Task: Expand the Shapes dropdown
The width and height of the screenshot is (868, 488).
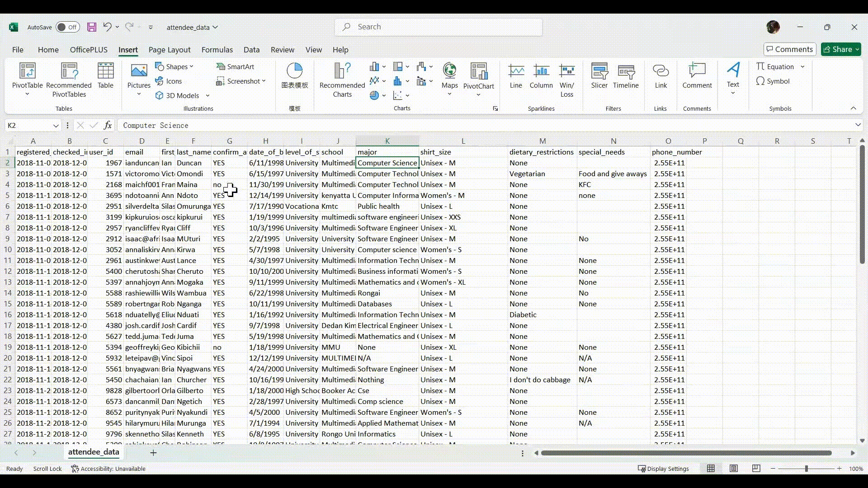Action: (x=192, y=67)
